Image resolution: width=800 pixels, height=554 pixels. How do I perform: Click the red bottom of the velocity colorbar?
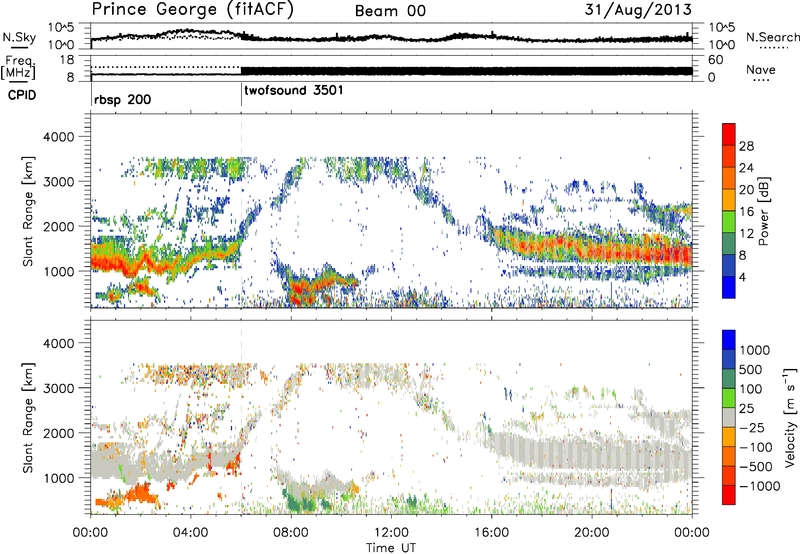click(729, 495)
